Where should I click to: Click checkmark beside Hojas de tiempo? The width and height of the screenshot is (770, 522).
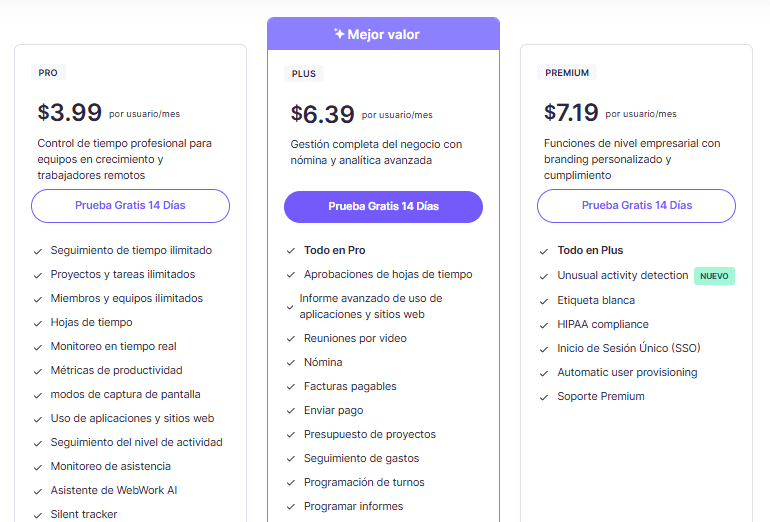(x=37, y=323)
